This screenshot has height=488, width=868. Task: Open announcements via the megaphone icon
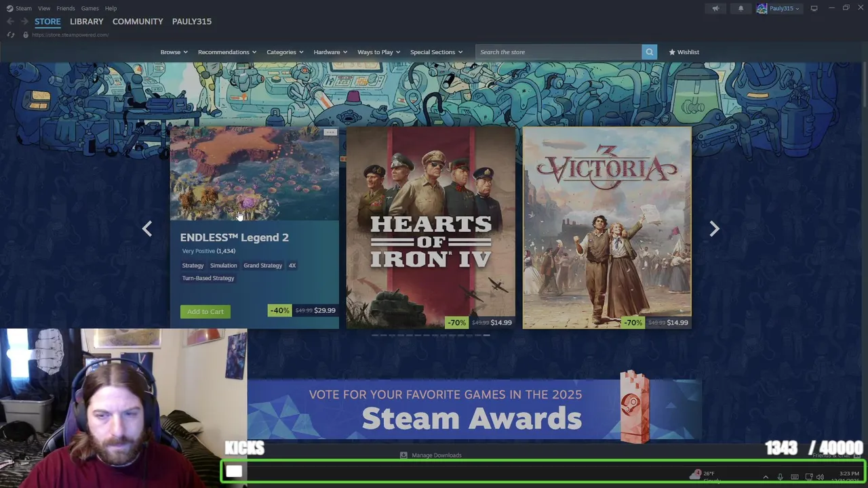pos(715,8)
